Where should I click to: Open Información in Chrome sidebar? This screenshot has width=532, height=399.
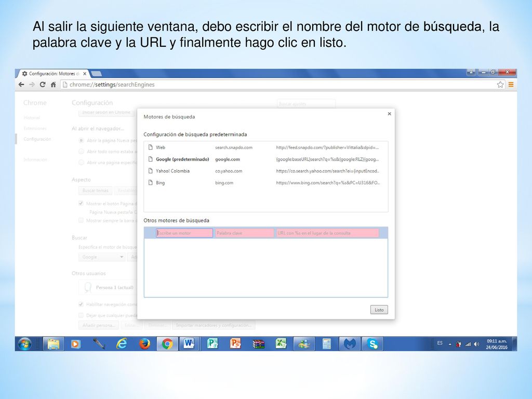pos(35,160)
